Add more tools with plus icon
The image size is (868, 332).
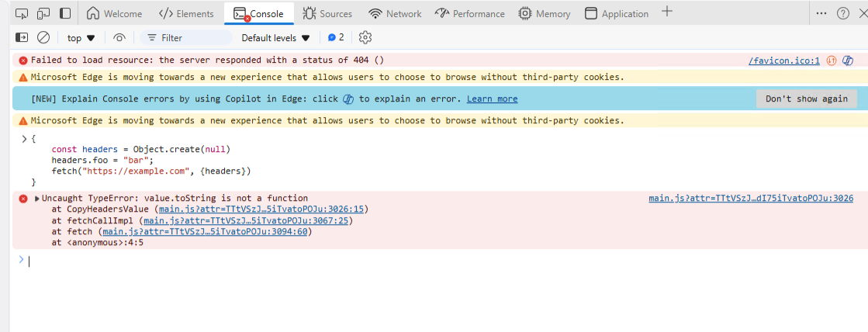667,12
